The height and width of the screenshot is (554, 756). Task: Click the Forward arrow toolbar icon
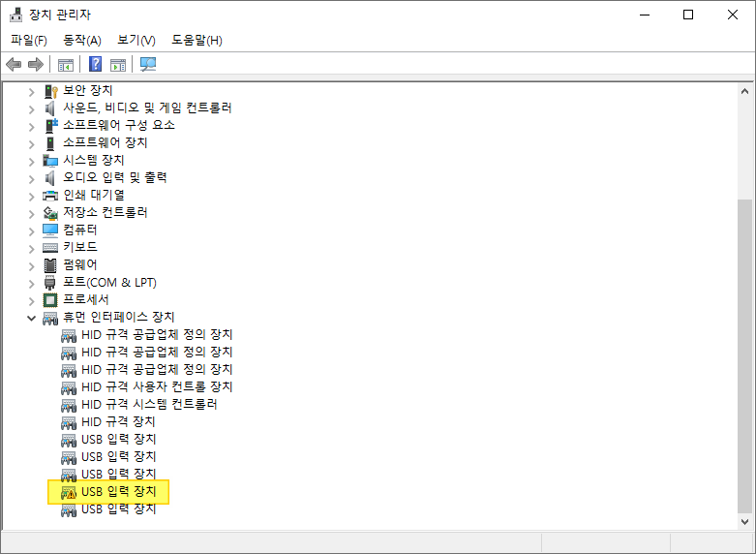[x=36, y=64]
